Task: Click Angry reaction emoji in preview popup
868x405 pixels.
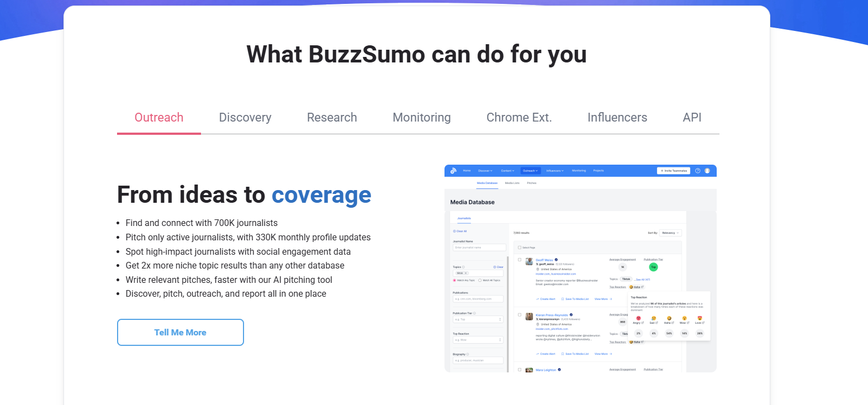Action: pos(638,318)
